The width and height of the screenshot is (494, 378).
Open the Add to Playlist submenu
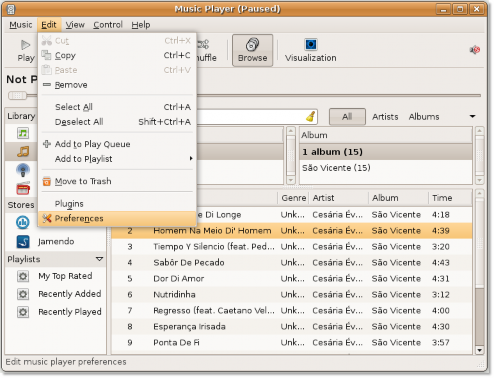(117, 159)
